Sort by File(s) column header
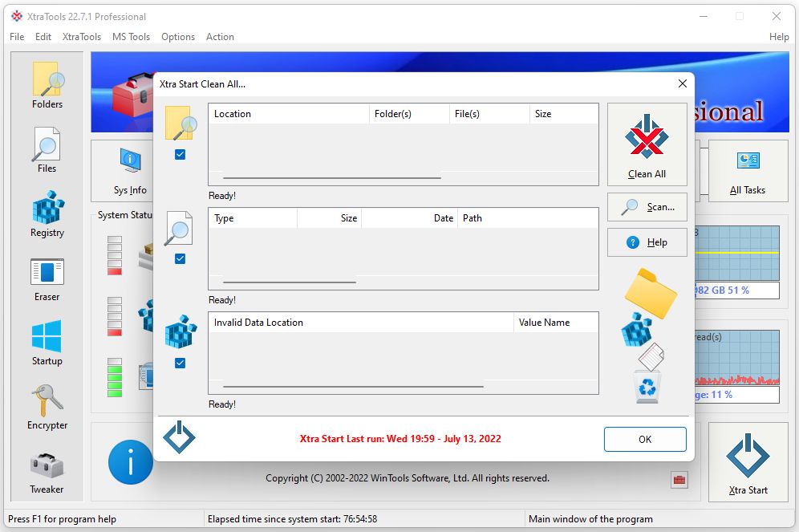Viewport: 799px width, 532px height. (x=489, y=114)
